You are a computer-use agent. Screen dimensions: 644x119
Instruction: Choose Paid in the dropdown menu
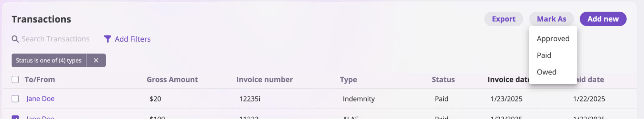544,55
